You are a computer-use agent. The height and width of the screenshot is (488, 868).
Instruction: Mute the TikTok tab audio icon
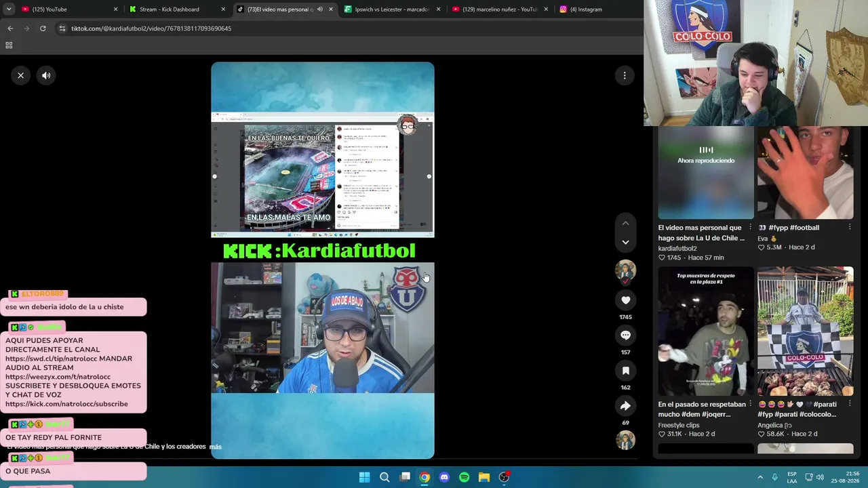tap(320, 9)
